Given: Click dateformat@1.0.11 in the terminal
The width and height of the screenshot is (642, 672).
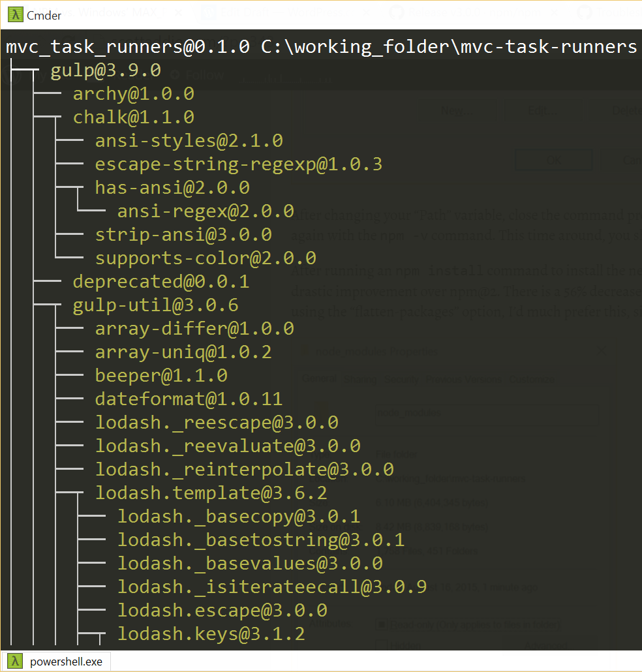Looking at the screenshot, I should pos(189,399).
